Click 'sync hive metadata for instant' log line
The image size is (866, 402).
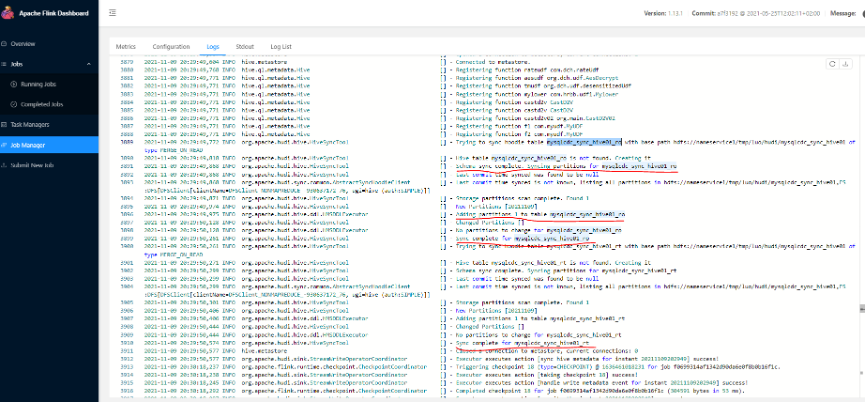pos(586,358)
